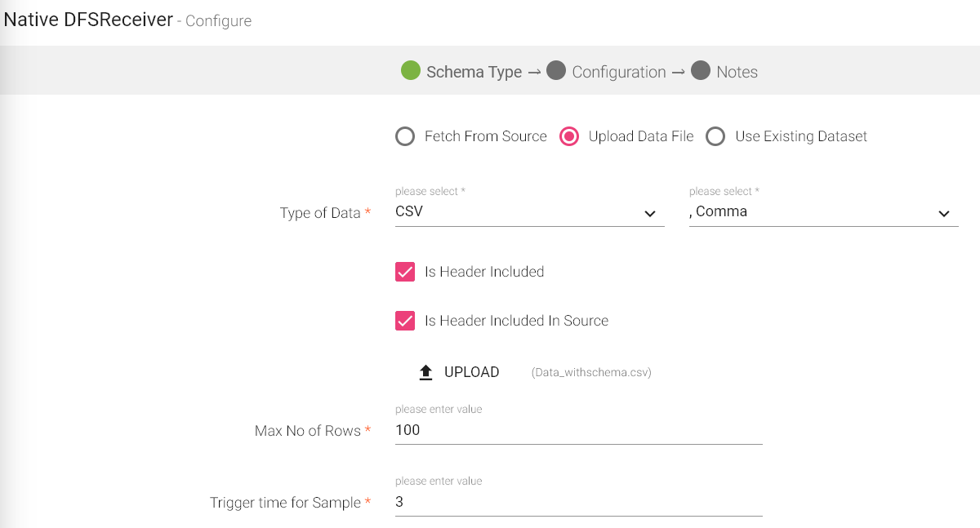Screen dimensions: 980x528
Task: Click the upload arrow icon
Action: 425,373
